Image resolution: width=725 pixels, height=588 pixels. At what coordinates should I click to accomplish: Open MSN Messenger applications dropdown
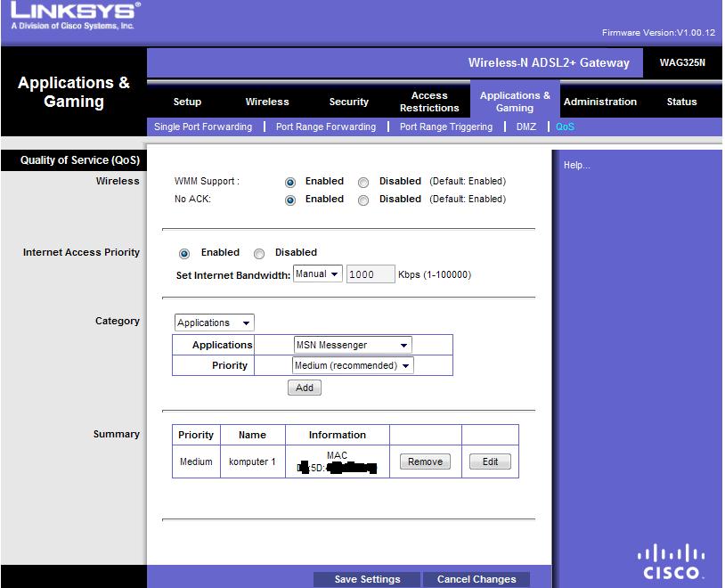tap(353, 345)
